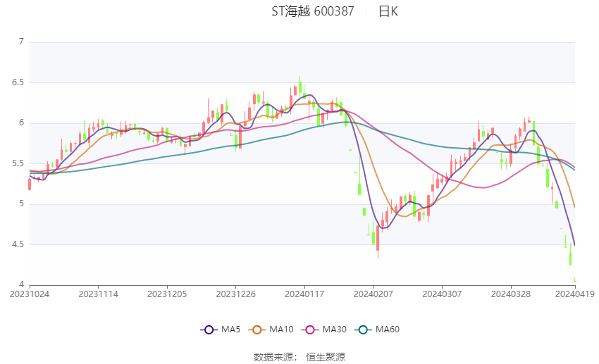This screenshot has height=364, width=599.
Task: Click the 5.5 price axis label
Action: point(17,163)
